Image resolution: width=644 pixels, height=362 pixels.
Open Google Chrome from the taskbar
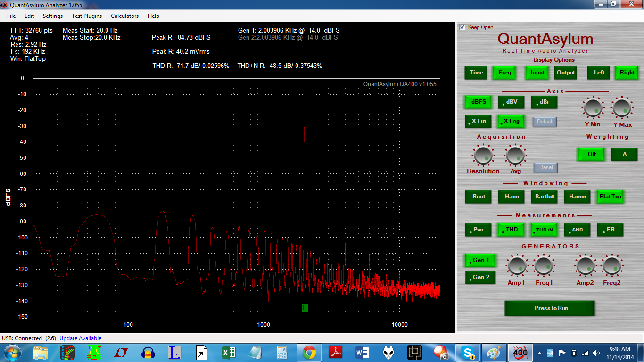(309, 353)
